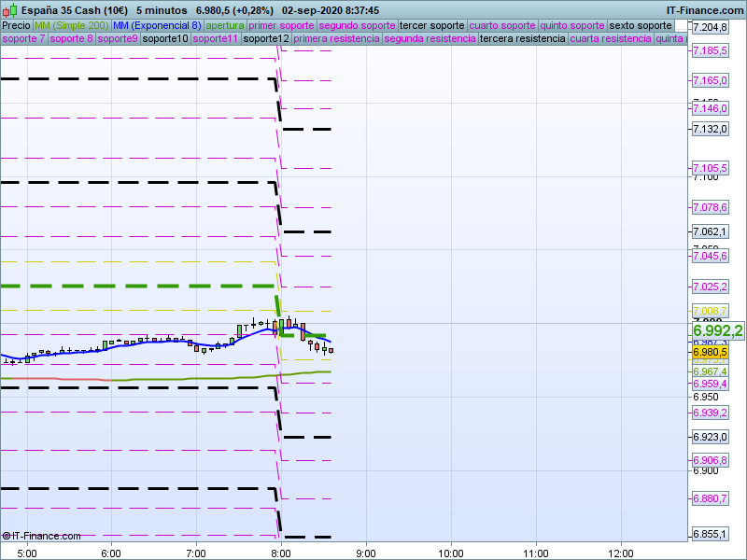The image size is (747, 560).
Task: Open the MM (Simple 200) indicator label
Action: (x=72, y=26)
